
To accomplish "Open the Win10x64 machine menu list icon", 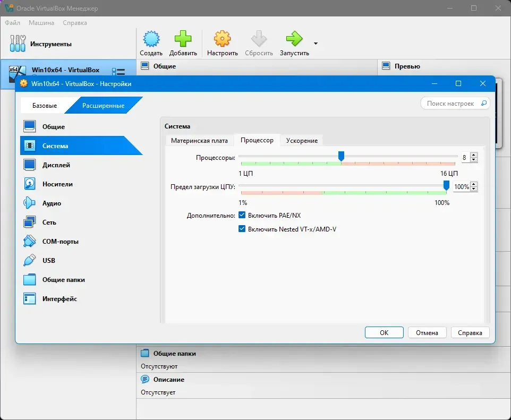I will pyautogui.click(x=118, y=71).
